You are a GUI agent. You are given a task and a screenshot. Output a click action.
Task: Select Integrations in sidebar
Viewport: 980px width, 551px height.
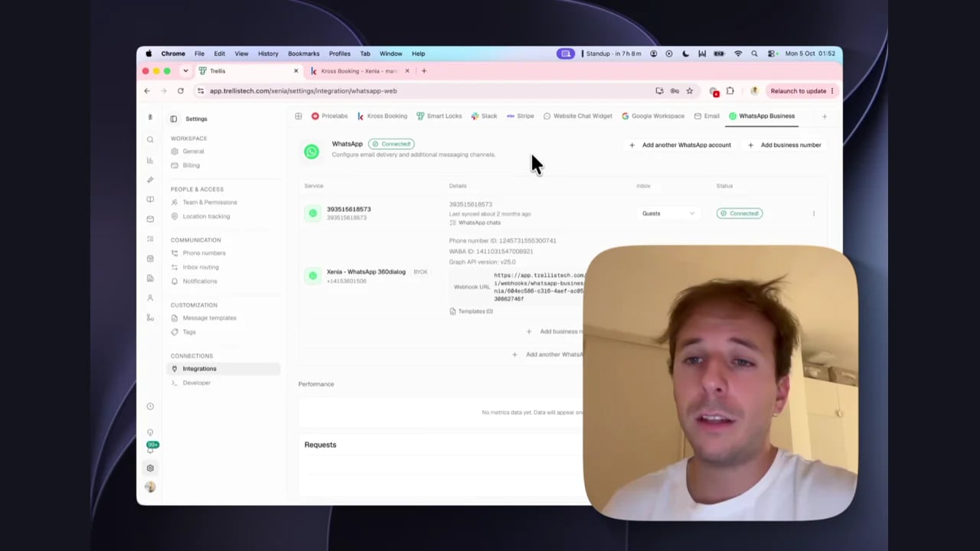point(224,369)
